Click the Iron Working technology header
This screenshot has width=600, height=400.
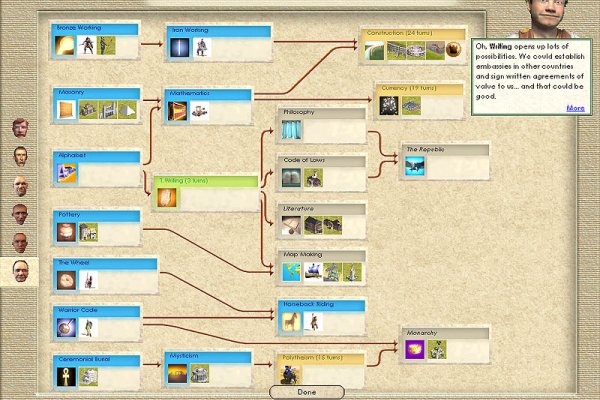(219, 31)
